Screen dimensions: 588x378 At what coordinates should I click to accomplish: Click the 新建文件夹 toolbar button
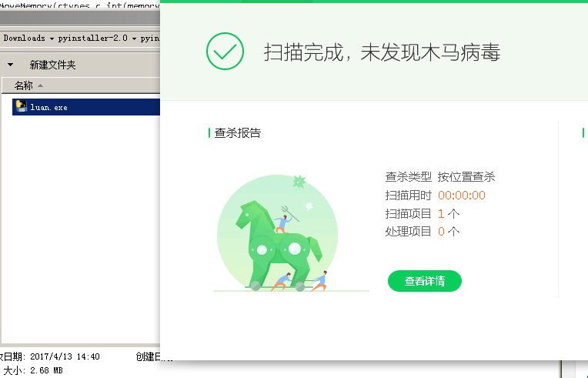52,65
